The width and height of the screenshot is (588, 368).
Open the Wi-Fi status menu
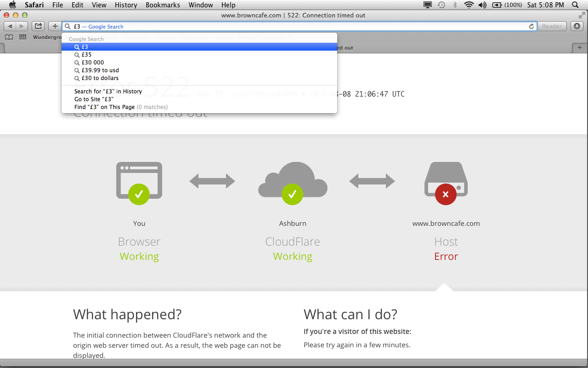[469, 5]
